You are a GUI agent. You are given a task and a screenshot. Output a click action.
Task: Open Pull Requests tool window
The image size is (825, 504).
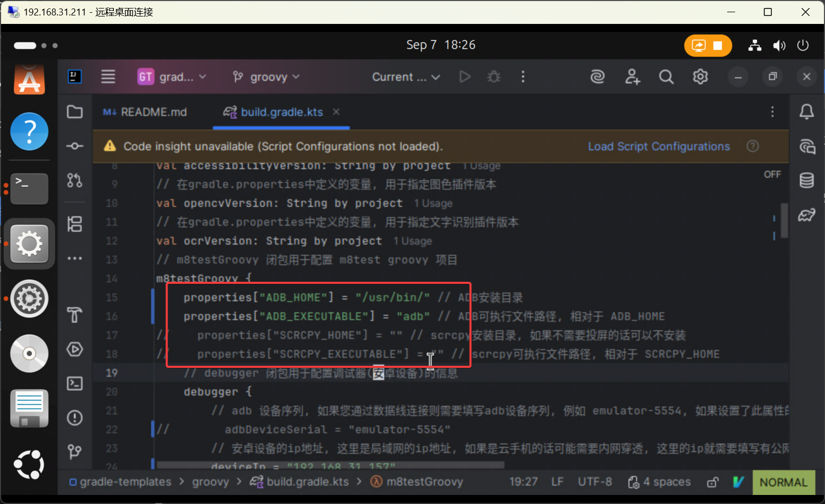click(74, 181)
